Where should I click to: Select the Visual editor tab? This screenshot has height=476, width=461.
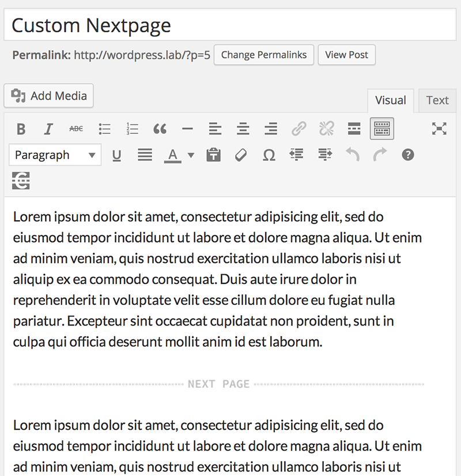coord(390,100)
